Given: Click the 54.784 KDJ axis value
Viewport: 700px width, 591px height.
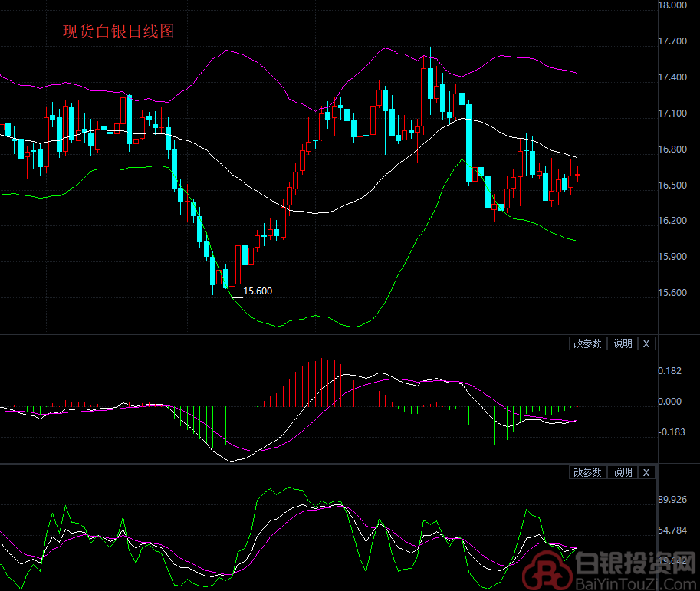Looking at the screenshot, I should tap(672, 530).
